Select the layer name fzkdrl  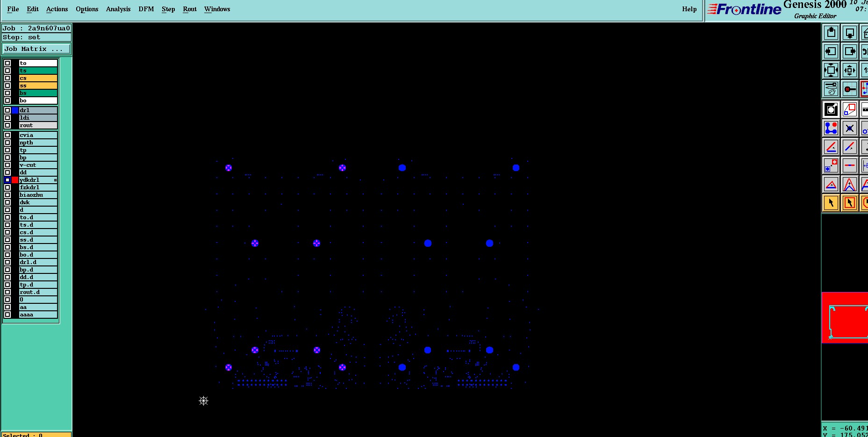pos(38,187)
